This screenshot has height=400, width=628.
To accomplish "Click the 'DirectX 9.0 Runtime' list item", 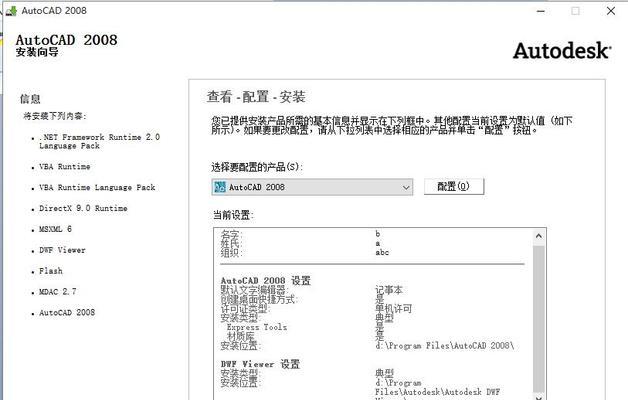I will tap(83, 208).
